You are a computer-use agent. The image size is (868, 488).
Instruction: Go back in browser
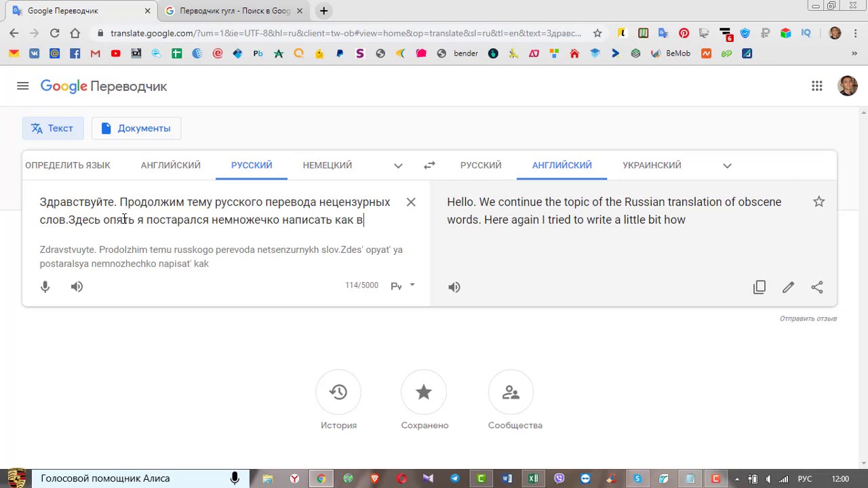pos(14,33)
